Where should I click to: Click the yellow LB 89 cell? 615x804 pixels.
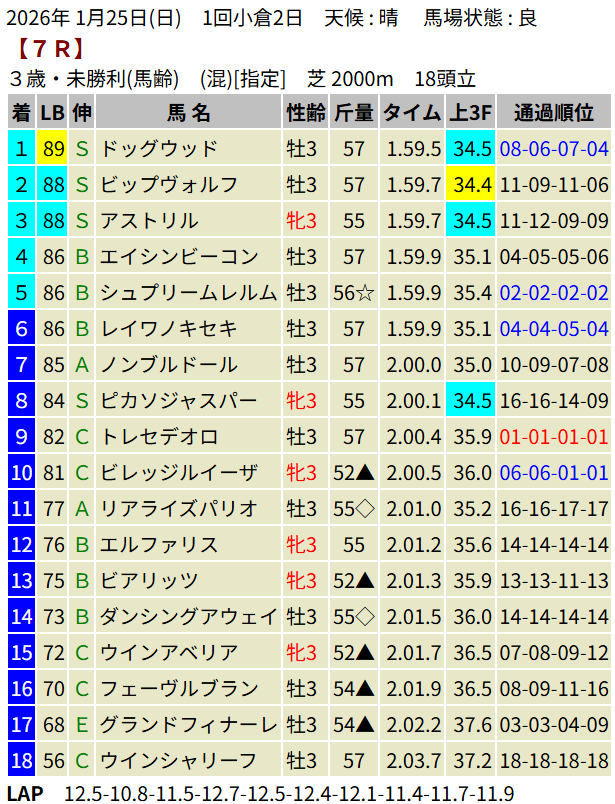pyautogui.click(x=54, y=149)
